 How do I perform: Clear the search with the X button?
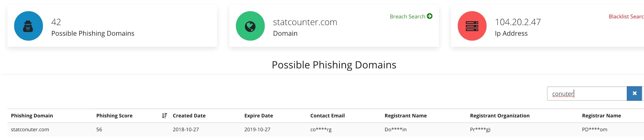(634, 94)
